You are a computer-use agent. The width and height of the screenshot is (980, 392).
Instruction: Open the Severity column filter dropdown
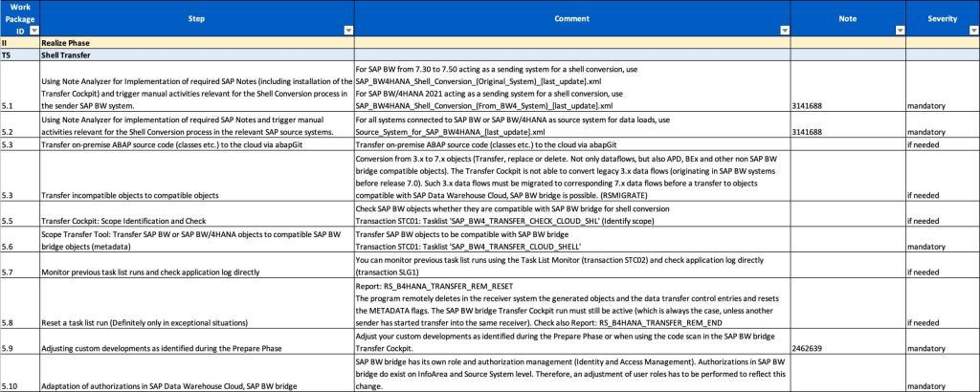(x=973, y=30)
